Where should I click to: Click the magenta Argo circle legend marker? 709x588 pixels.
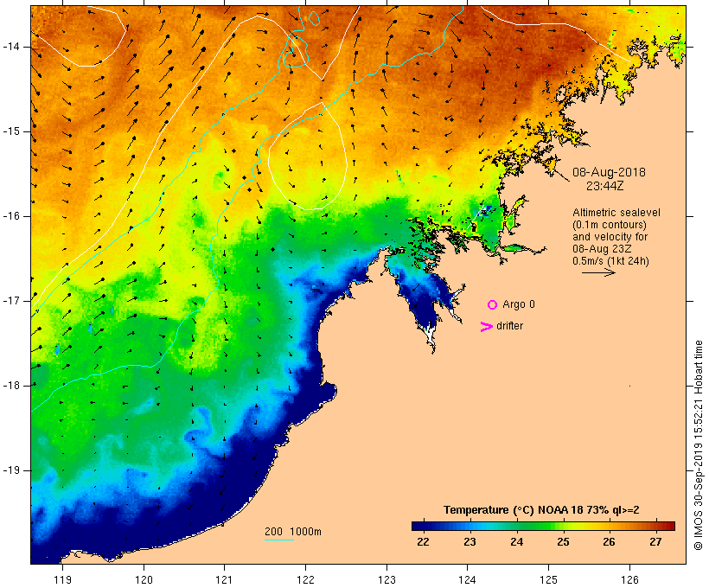[493, 305]
